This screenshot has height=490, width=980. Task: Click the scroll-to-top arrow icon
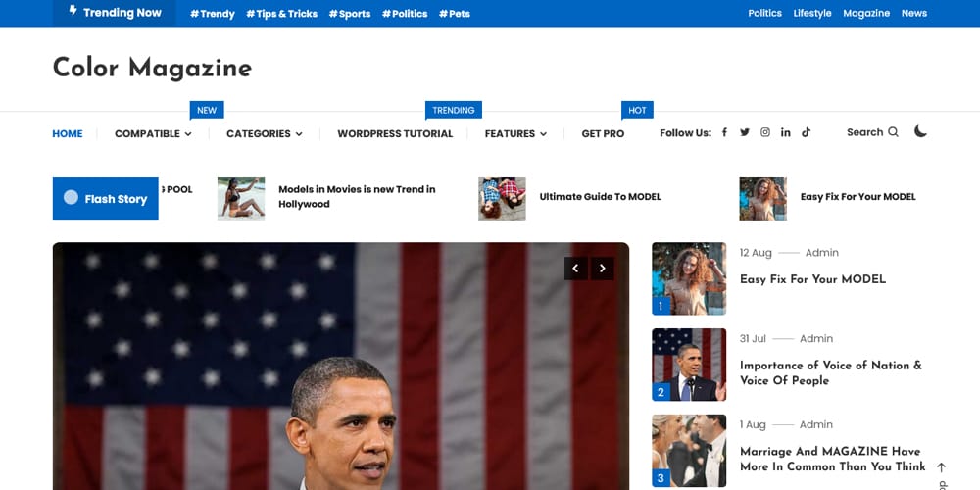941,467
